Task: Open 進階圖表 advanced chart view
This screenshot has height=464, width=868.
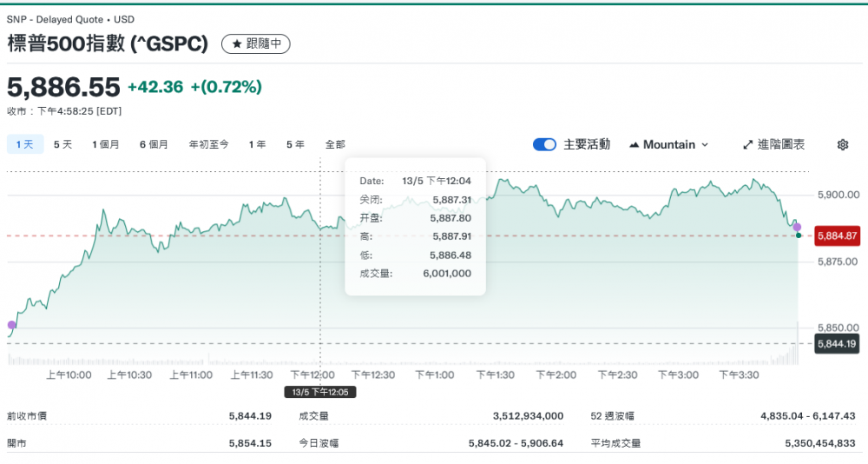Action: pos(773,145)
